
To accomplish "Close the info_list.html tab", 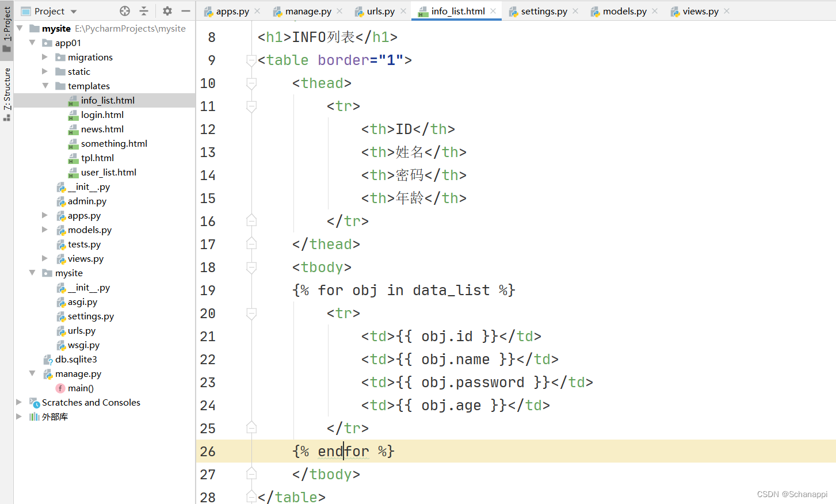I will [x=493, y=11].
